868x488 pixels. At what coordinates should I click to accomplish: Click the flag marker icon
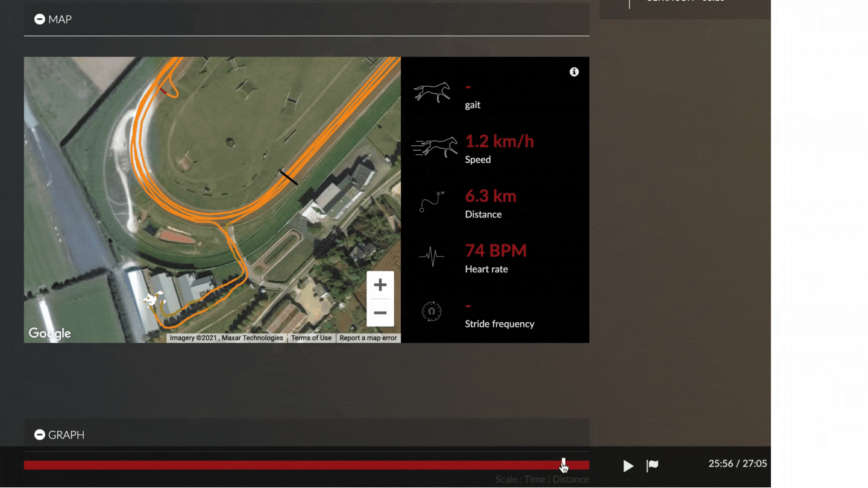click(x=652, y=466)
